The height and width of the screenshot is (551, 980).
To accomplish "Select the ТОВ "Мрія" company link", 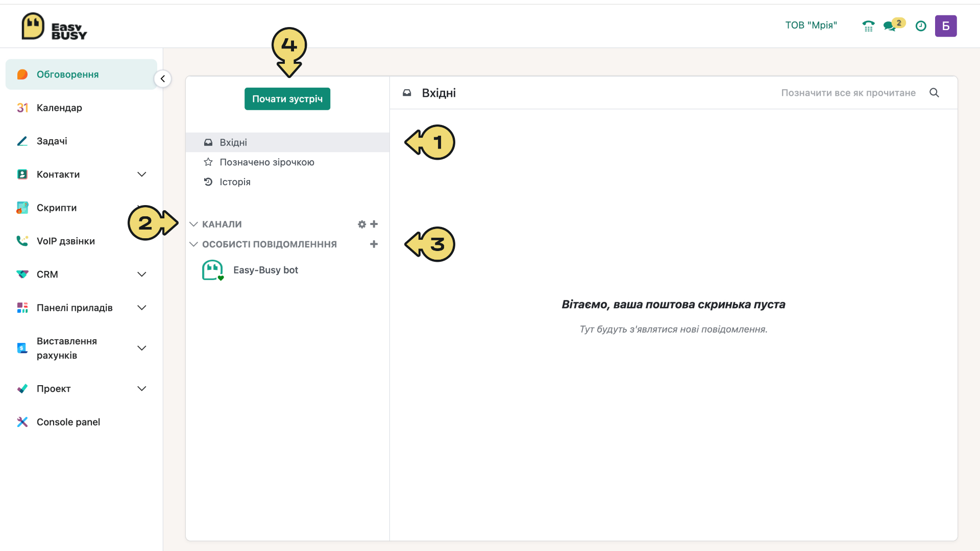I will (x=811, y=26).
